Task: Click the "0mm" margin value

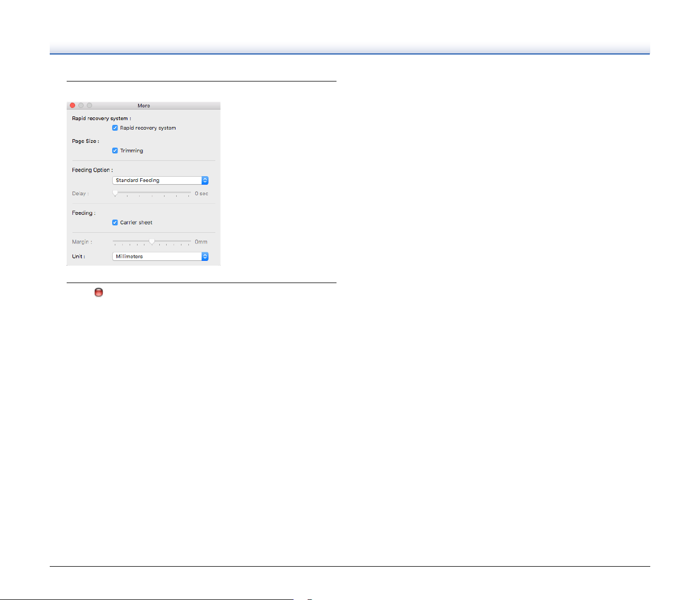Action: 201,242
